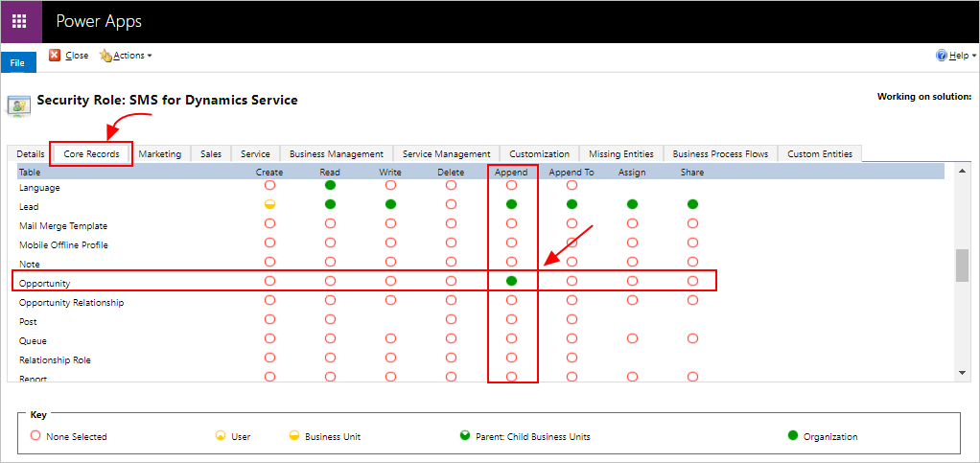Toggle Language Create privilege circle
Viewport: 980px width, 463px height.
coord(270,185)
